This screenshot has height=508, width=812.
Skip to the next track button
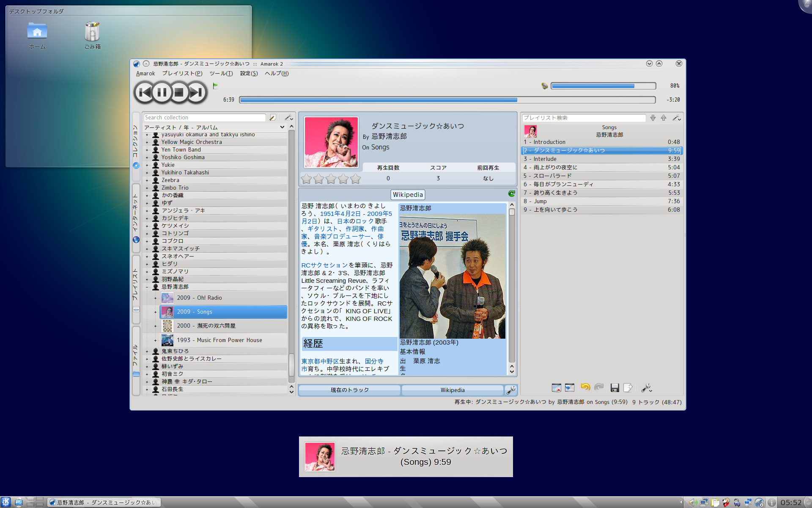196,92
